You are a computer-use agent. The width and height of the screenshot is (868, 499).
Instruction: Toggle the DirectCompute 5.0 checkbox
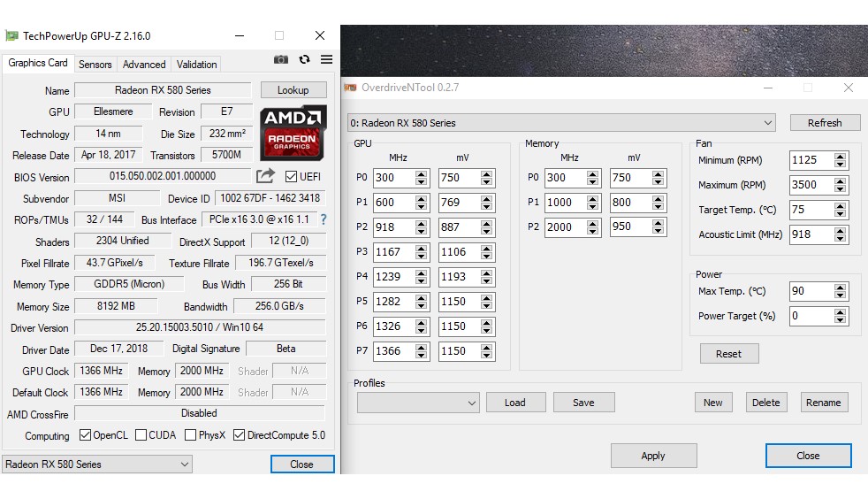click(239, 434)
